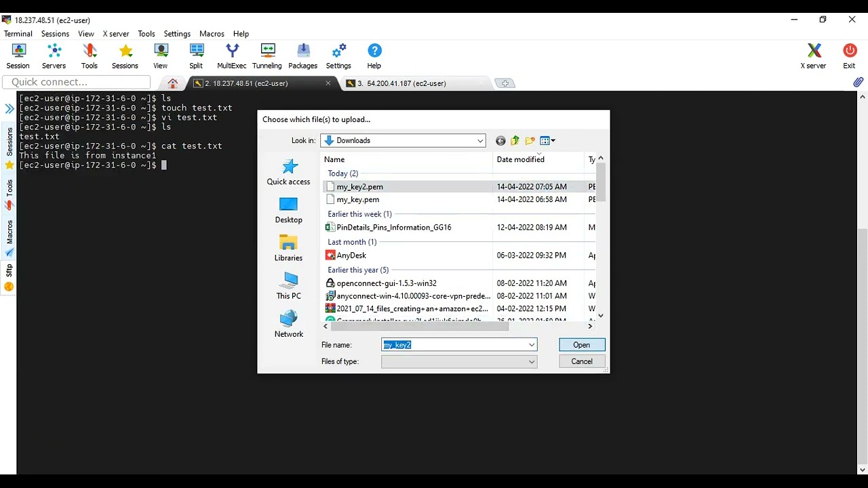868x488 pixels.
Task: Go to the home tab icon
Action: [x=173, y=83]
